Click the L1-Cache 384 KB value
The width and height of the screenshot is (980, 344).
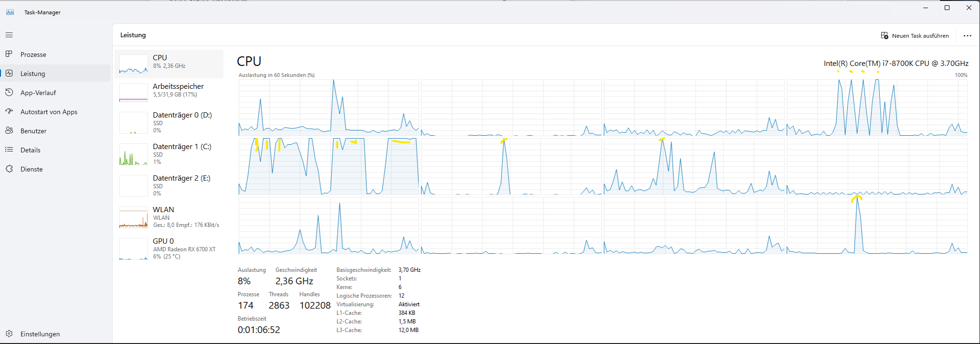click(x=407, y=313)
